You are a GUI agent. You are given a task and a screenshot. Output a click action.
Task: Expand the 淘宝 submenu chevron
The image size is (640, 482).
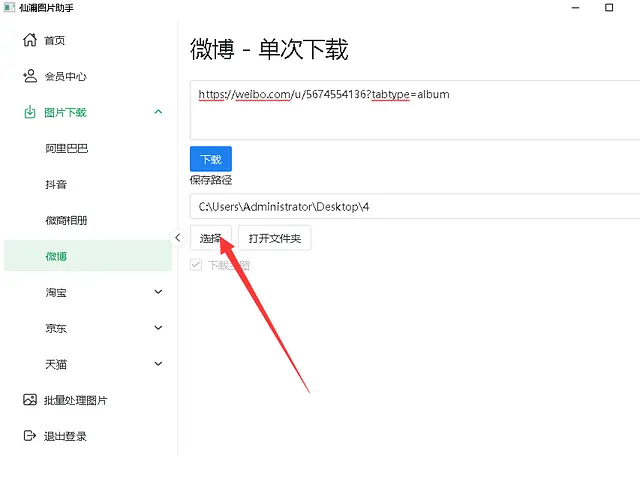pyautogui.click(x=158, y=292)
